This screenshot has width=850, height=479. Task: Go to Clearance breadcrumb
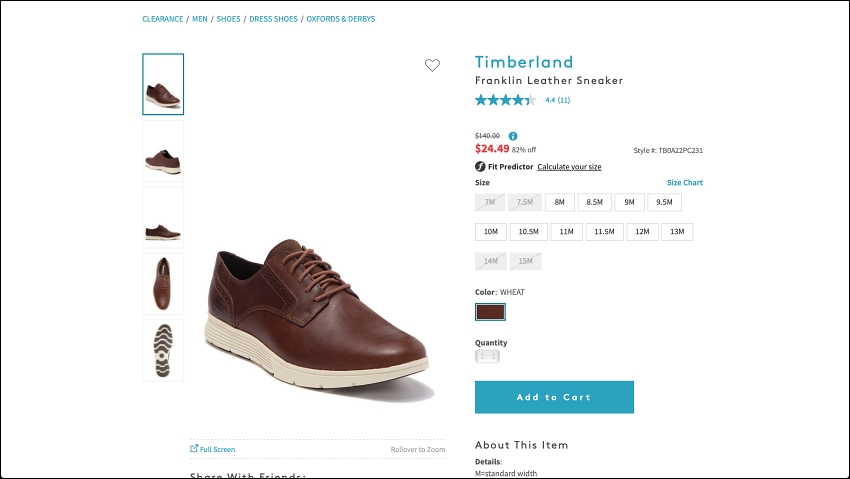163,19
